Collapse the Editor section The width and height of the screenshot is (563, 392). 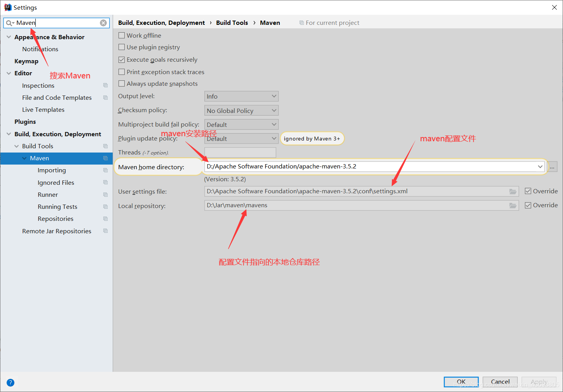[x=9, y=73]
